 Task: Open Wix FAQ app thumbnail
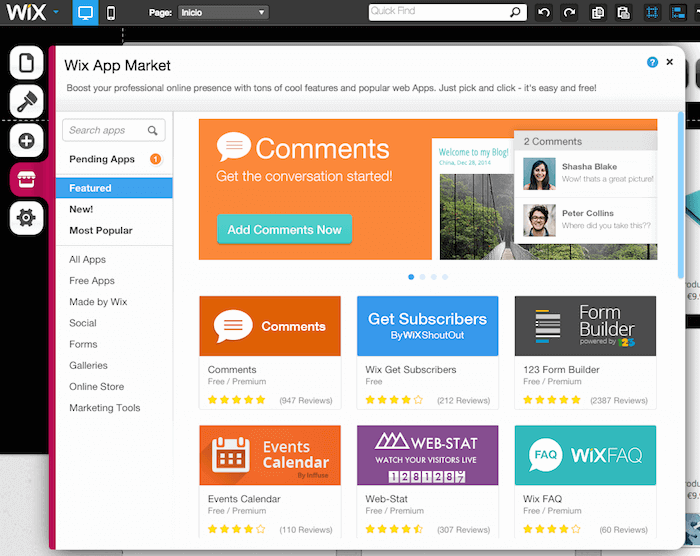[585, 455]
